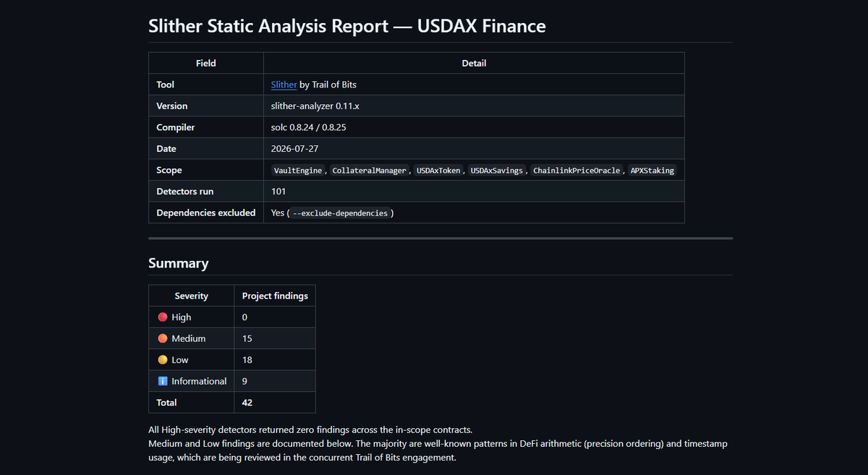Screen dimensions: 868x475
Task: Select the ChainlinkPriceOracle code tag
Action: coord(576,171)
